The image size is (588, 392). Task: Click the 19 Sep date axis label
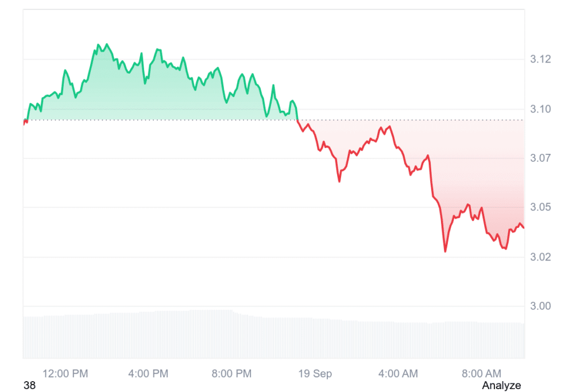(x=315, y=374)
